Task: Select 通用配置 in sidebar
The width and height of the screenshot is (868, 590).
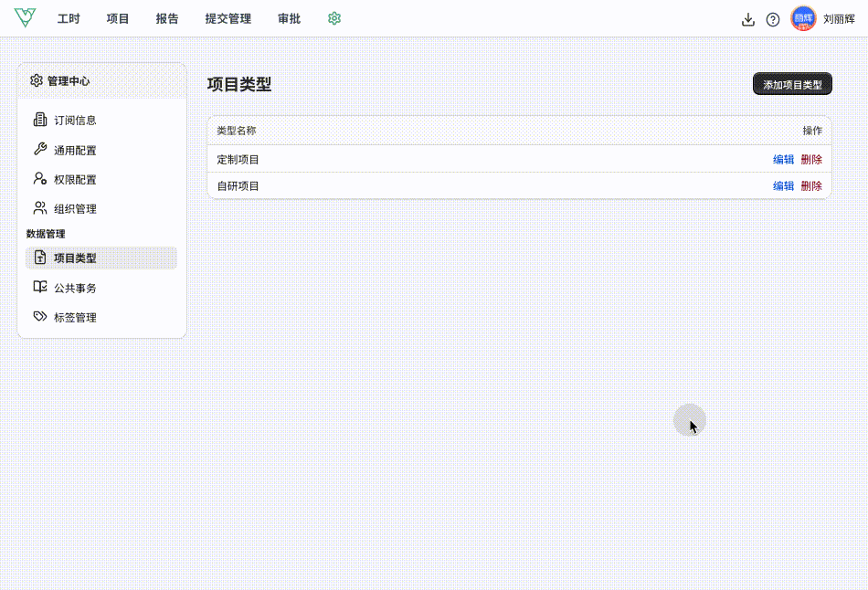Action: click(x=101, y=150)
